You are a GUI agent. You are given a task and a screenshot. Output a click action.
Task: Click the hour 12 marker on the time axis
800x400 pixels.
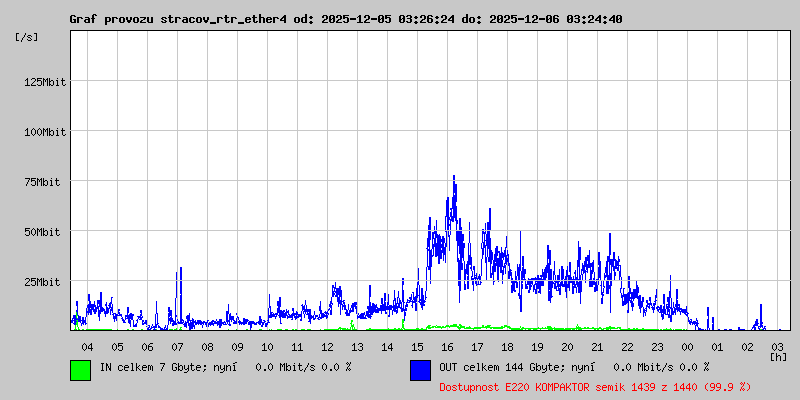pos(327,346)
